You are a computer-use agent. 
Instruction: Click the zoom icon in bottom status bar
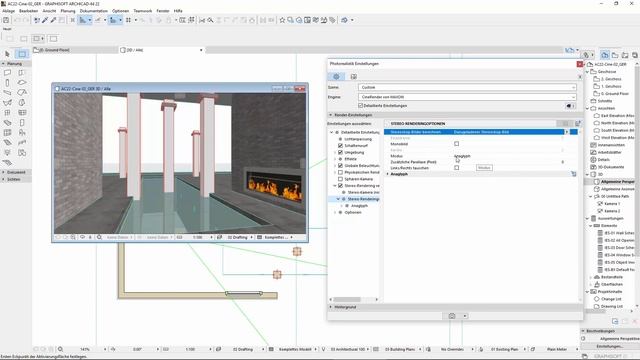tap(60, 349)
